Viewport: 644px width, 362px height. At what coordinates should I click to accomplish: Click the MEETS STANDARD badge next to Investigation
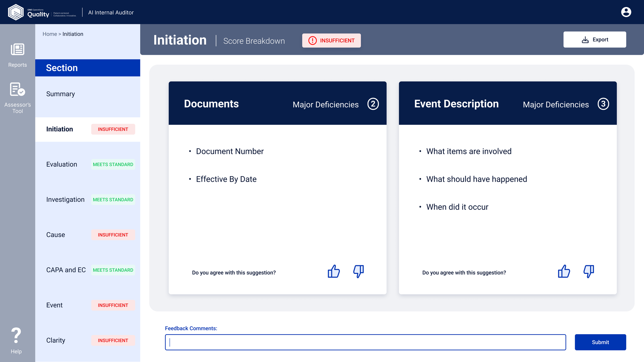[113, 200]
